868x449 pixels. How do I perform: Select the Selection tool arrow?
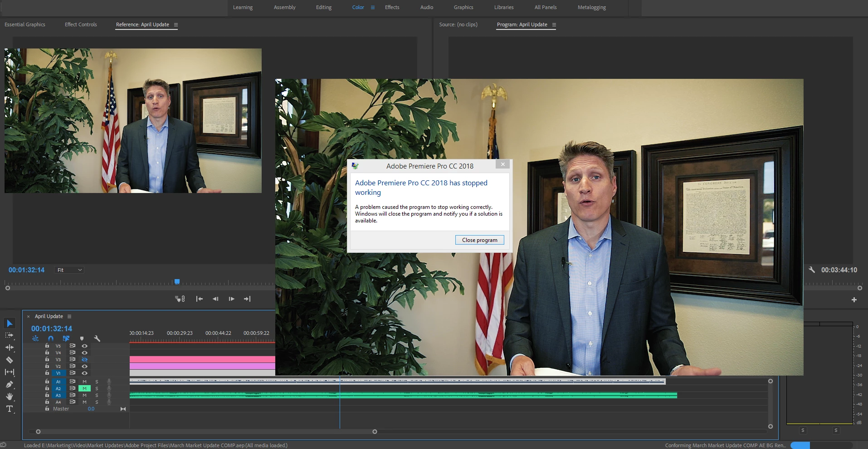point(10,323)
